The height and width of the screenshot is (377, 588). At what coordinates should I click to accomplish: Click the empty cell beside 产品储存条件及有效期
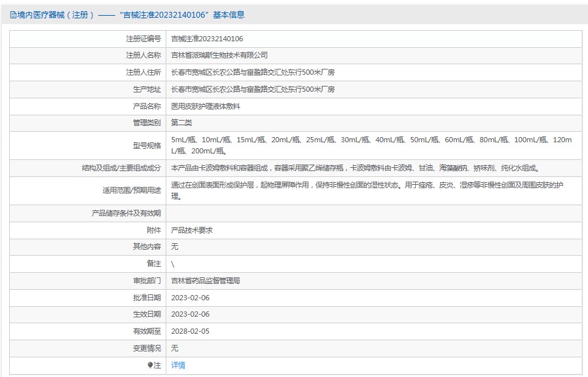(x=373, y=213)
